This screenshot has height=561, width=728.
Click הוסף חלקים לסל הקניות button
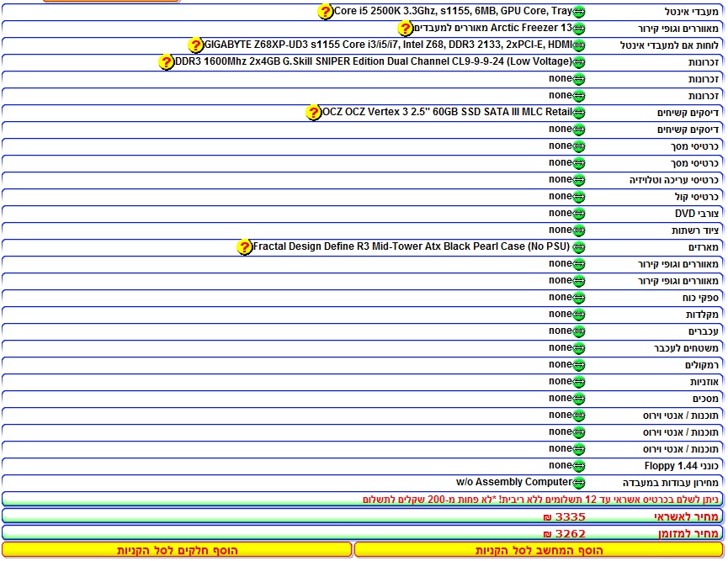point(177,550)
